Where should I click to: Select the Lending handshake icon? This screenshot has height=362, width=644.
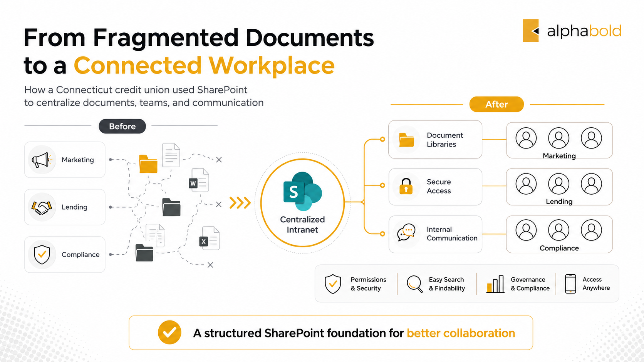42,207
